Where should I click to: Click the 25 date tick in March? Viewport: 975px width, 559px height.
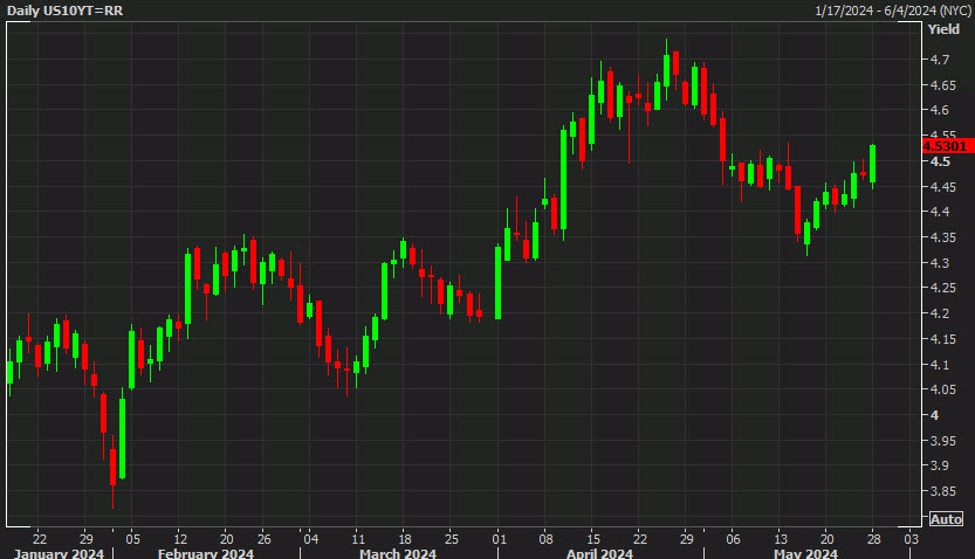[x=451, y=539]
